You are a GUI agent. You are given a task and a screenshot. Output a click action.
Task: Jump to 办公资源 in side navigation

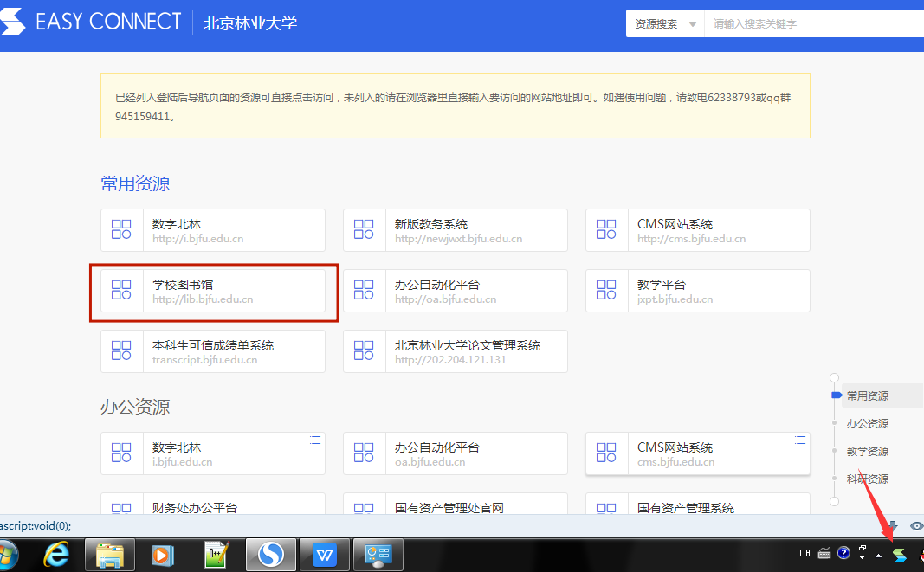coord(867,424)
